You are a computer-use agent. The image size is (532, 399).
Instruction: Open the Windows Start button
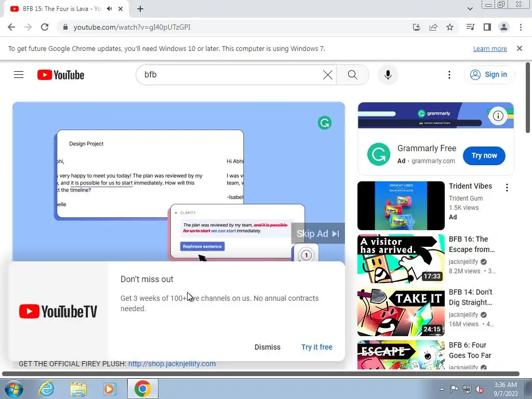(x=14, y=389)
